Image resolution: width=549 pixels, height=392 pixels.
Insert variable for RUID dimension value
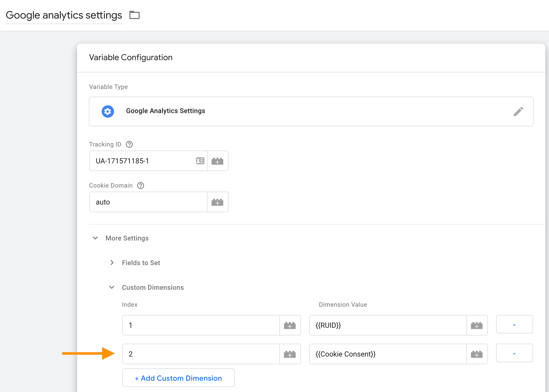[x=477, y=325]
